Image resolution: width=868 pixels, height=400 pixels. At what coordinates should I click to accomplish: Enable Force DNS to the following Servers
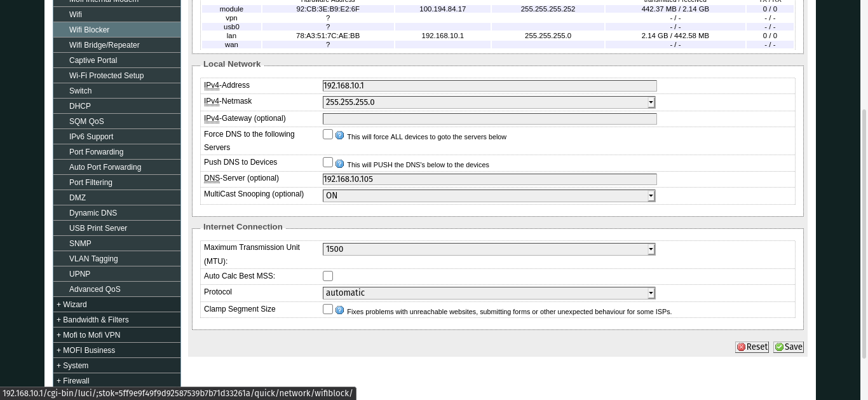tap(328, 134)
